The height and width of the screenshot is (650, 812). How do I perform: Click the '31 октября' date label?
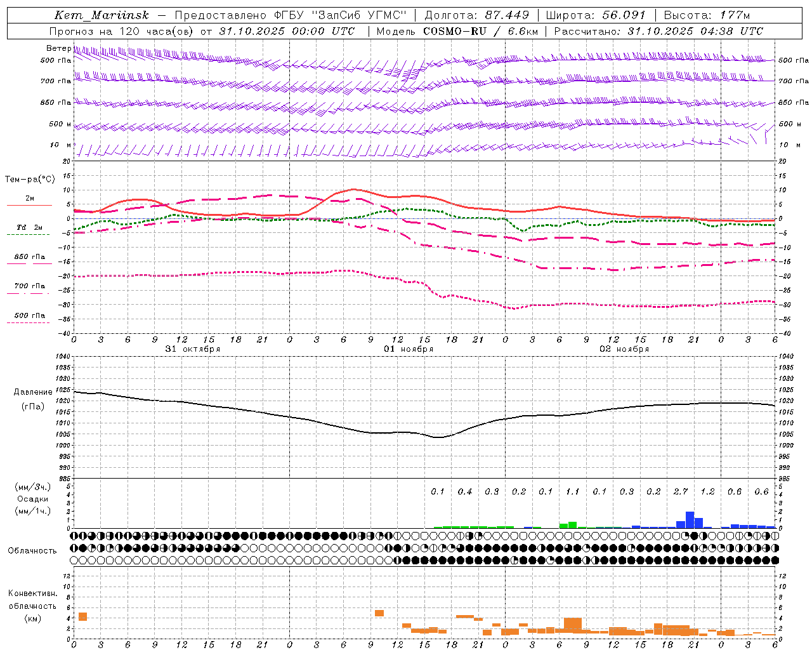pyautogui.click(x=193, y=349)
